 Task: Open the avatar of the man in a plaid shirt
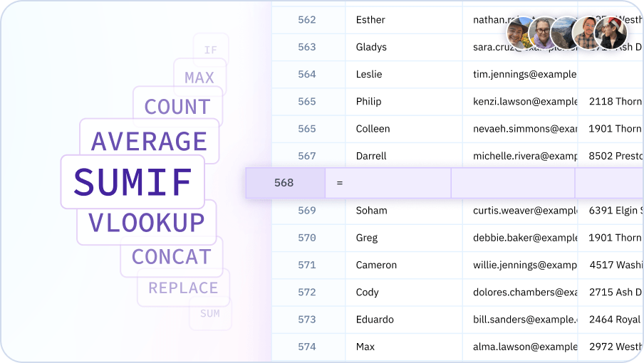586,33
